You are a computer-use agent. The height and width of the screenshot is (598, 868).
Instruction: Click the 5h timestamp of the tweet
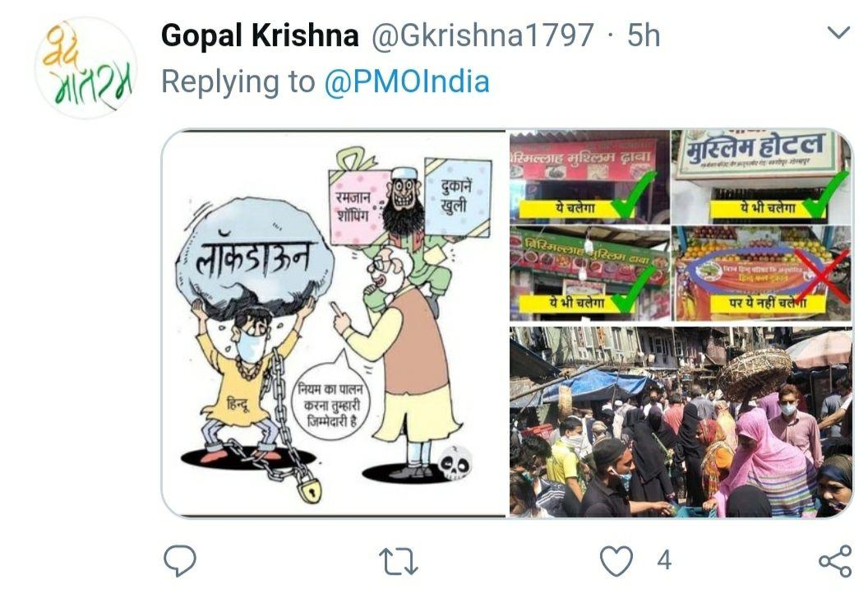coord(644,35)
